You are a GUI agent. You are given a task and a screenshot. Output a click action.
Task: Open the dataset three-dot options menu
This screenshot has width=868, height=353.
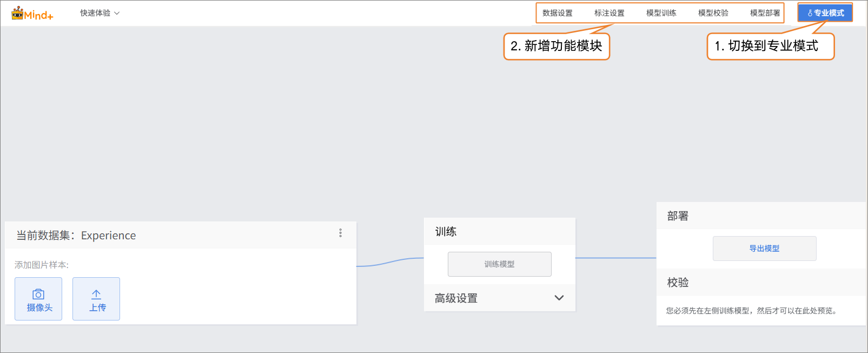340,233
